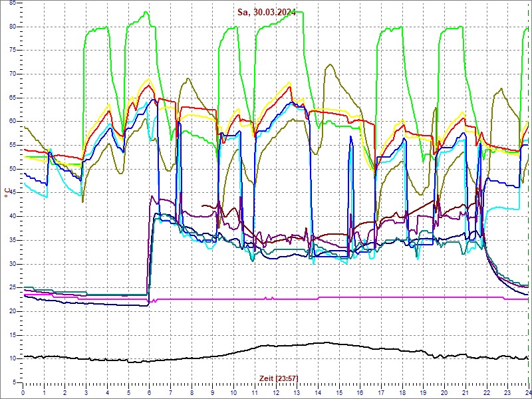
Task: Click the 55 label on the temperature axis
Action: tap(12, 145)
